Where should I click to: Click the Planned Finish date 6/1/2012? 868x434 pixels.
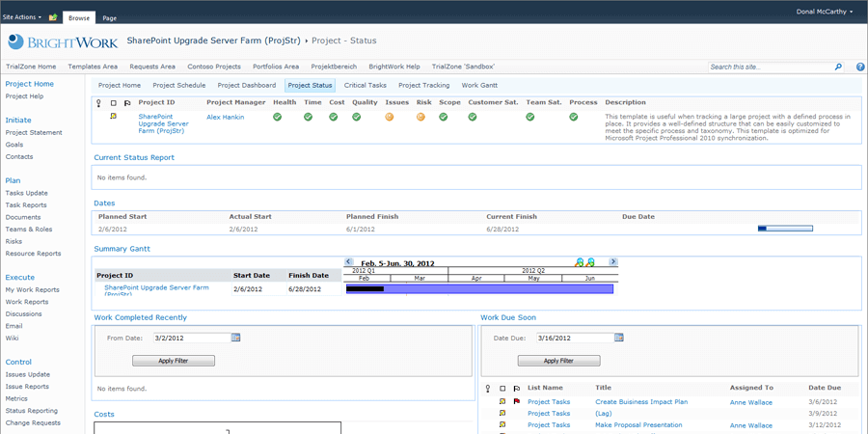(x=360, y=230)
